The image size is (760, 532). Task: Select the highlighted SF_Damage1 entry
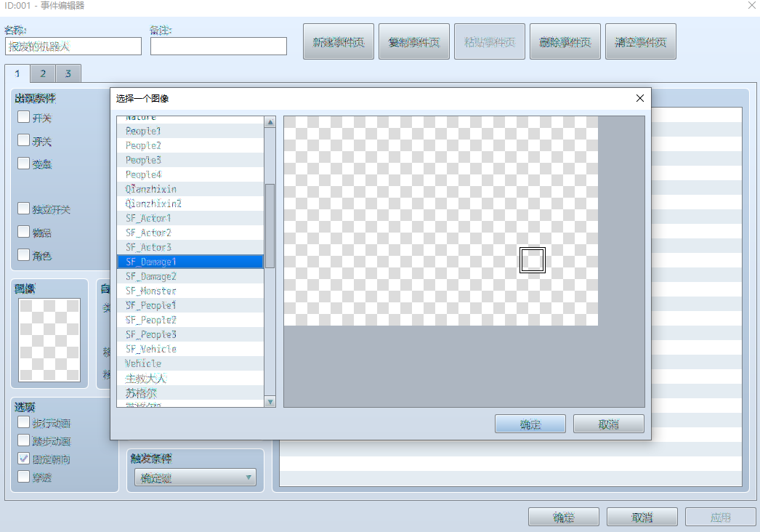pyautogui.click(x=190, y=262)
